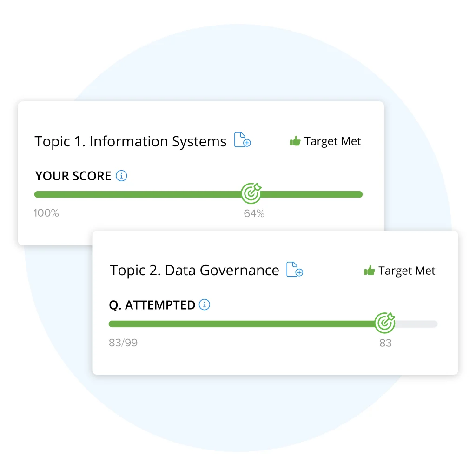Click the 100% label under Topic 1 bar

46,213
